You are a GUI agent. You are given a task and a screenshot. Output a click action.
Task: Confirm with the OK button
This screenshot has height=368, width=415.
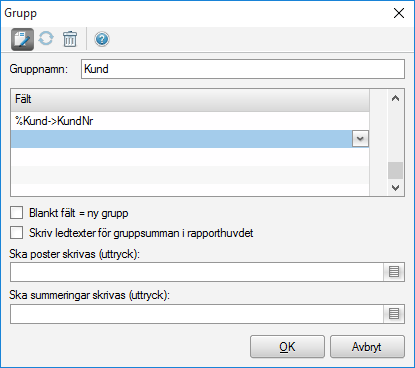[x=287, y=347]
